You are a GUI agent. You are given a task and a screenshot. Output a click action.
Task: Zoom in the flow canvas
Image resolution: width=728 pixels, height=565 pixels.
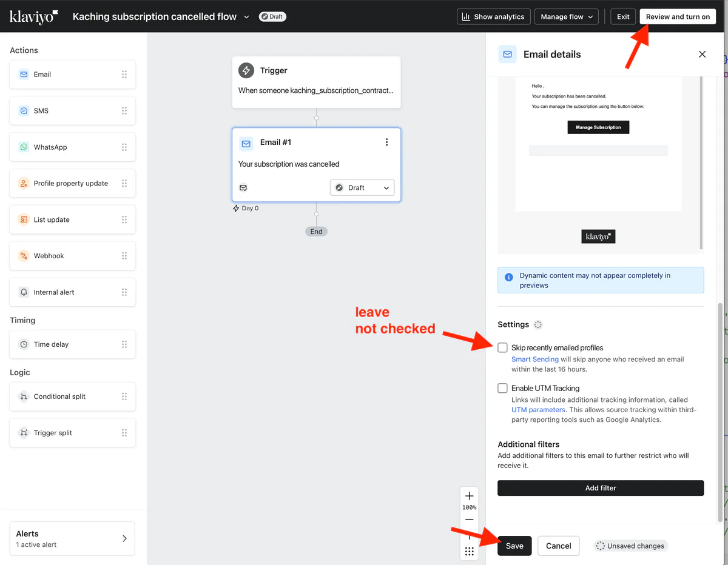469,496
